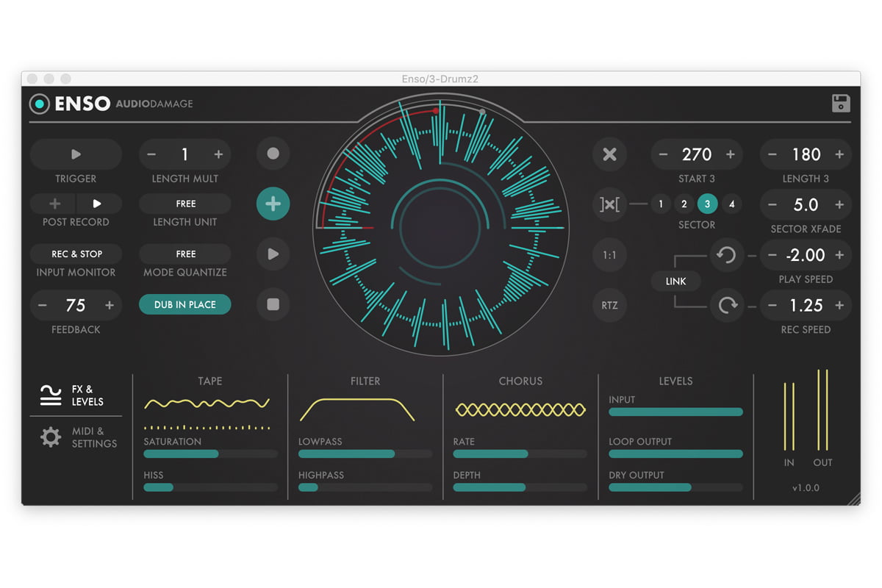Adjust the chorus Rate slider
This screenshot has height=588, width=882.
(x=520, y=454)
